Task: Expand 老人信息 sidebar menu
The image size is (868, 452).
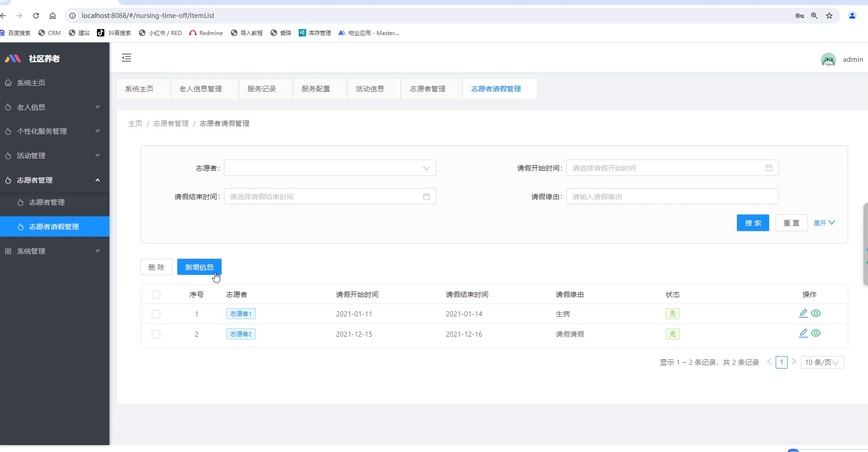Action: pyautogui.click(x=54, y=107)
